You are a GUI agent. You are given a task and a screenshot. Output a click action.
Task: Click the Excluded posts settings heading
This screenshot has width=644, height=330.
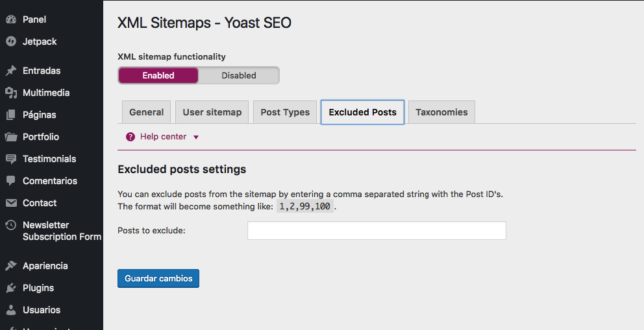click(x=182, y=169)
